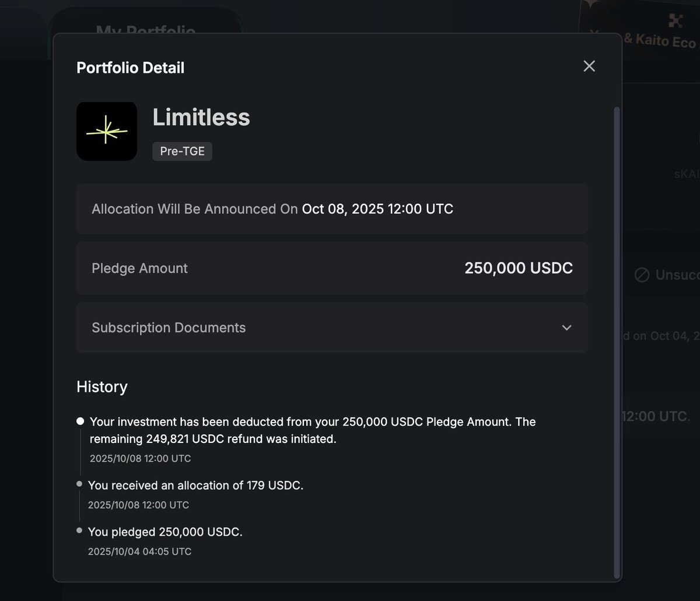
Task: Click the 179 USDC allocation history entry
Action: [x=195, y=485]
